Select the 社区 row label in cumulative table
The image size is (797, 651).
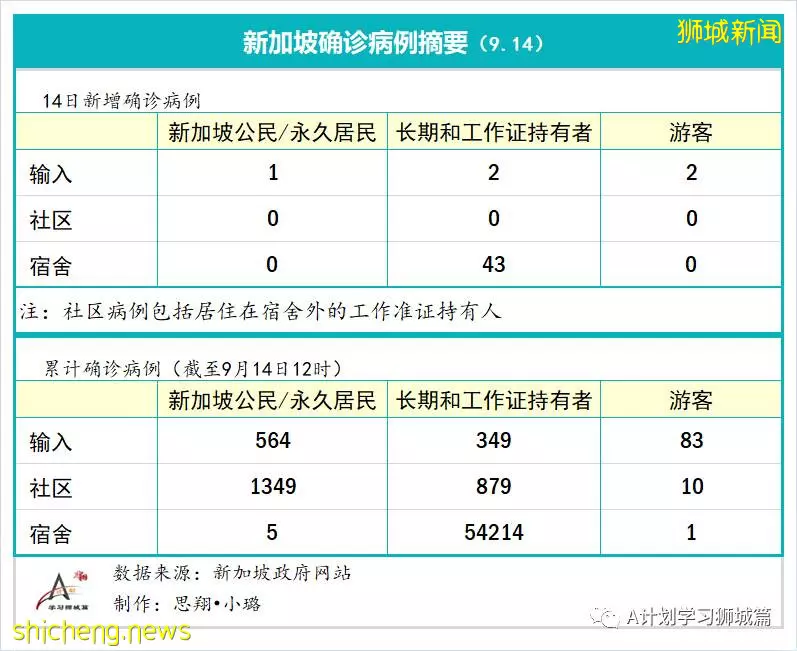pos(50,488)
